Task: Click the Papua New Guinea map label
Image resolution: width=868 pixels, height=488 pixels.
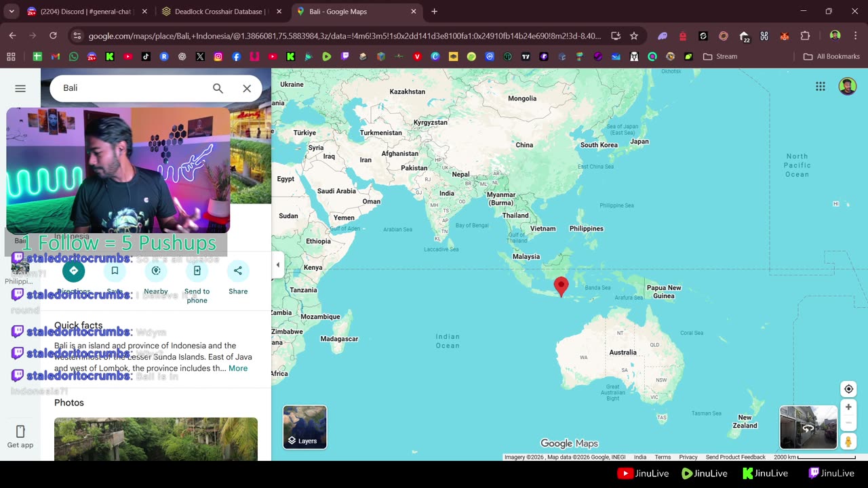Action: point(664,291)
